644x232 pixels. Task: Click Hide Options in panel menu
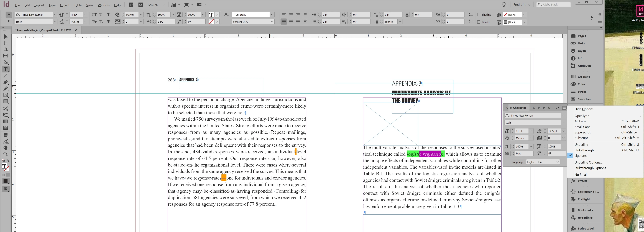[x=584, y=109]
